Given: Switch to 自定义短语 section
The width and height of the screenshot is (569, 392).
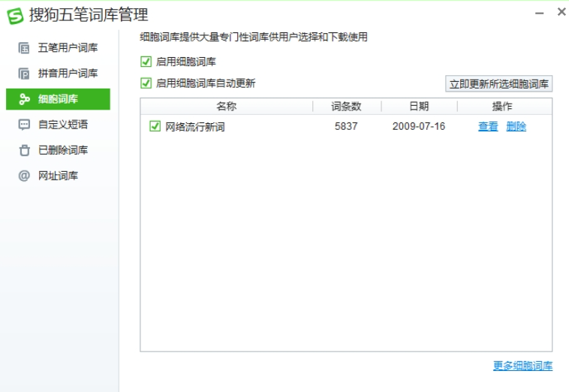Looking at the screenshot, I should (58, 125).
